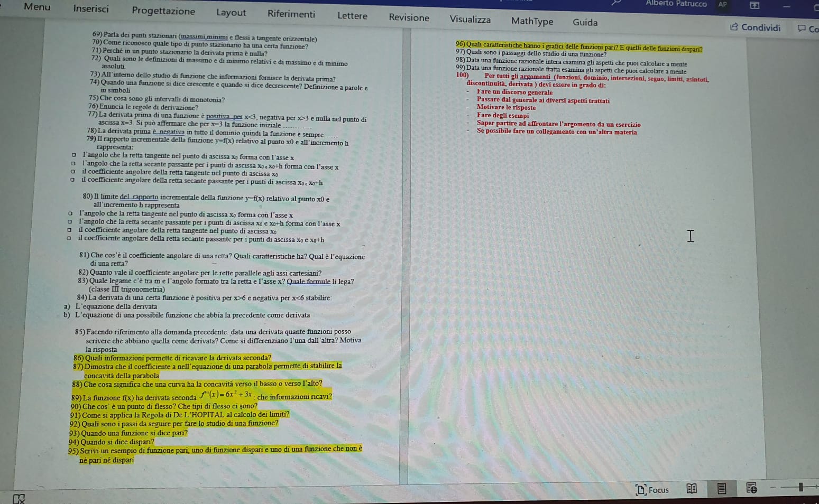Click line "93) Quando una funzione si dice pari?"

pos(128,433)
